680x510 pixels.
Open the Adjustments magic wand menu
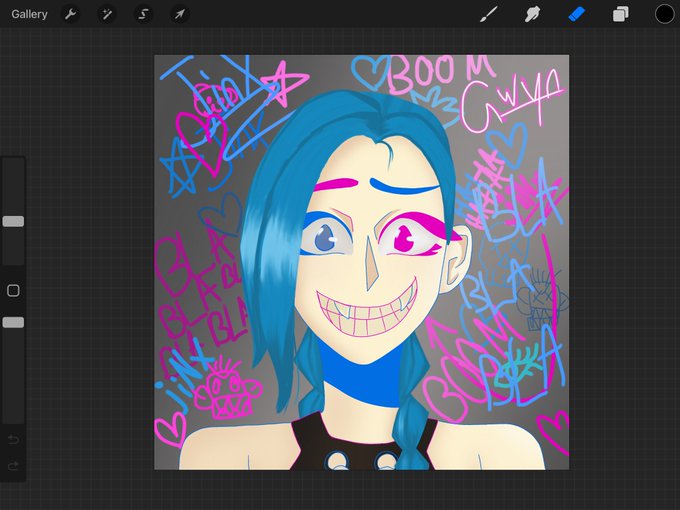tap(107, 14)
